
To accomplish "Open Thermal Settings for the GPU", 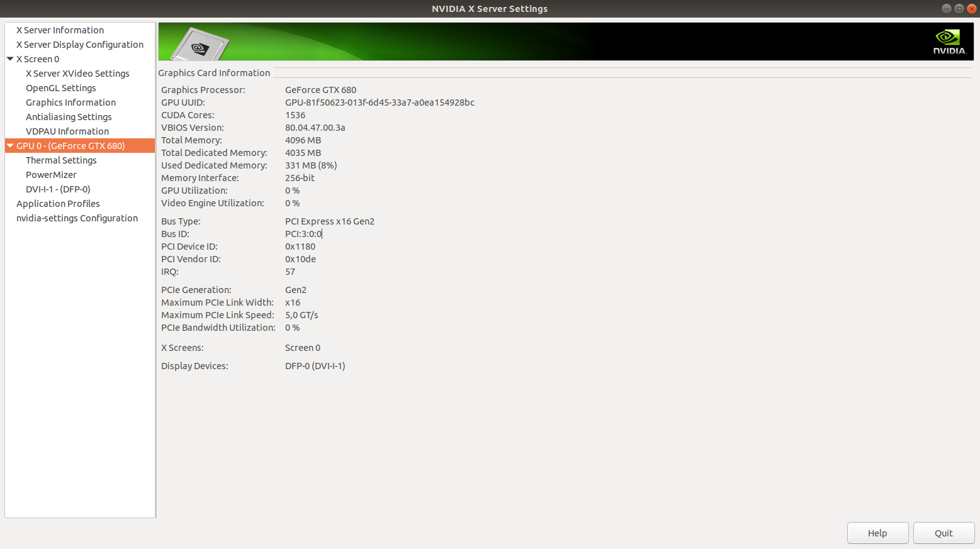I will click(x=61, y=160).
